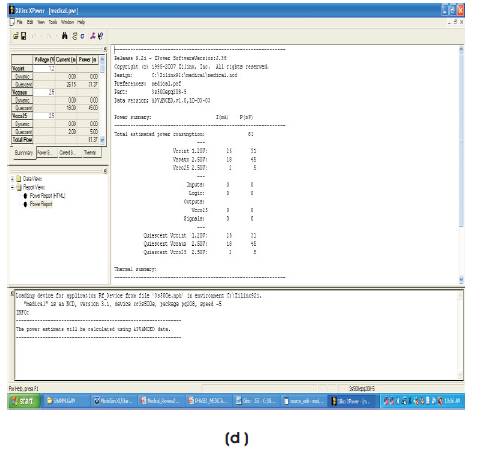Select the Vcco25 row header
The height and width of the screenshot is (449, 483).
tap(22, 116)
